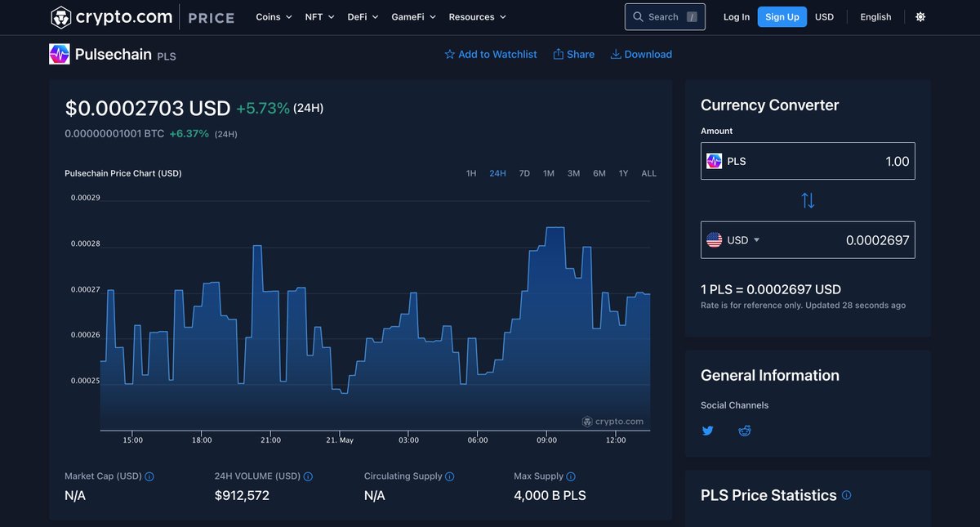980x527 pixels.
Task: Click the star icon beside Add to Watchlist
Action: click(449, 54)
